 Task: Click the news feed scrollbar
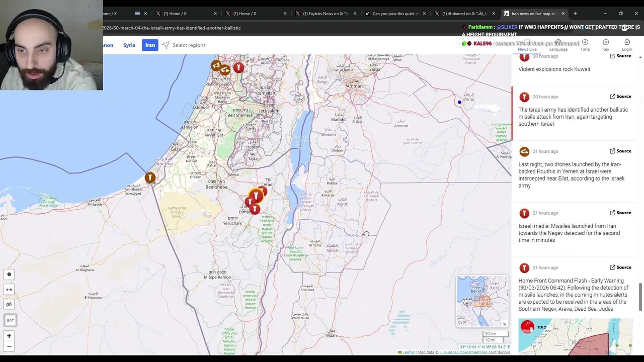click(640, 297)
